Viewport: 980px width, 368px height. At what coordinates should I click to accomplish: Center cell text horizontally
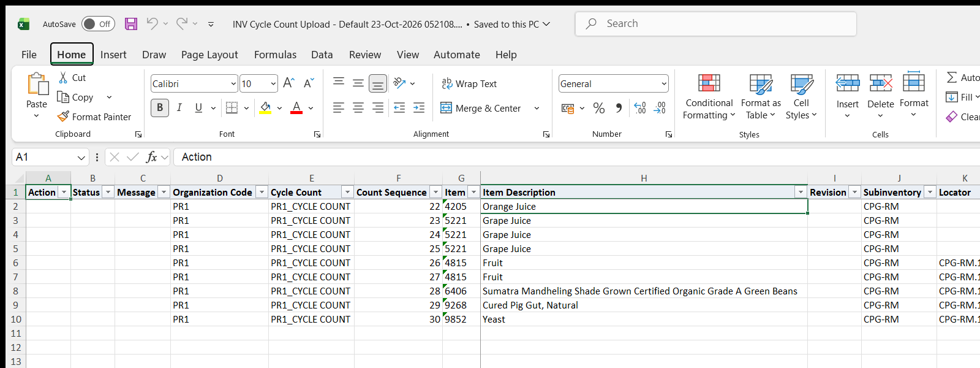358,108
